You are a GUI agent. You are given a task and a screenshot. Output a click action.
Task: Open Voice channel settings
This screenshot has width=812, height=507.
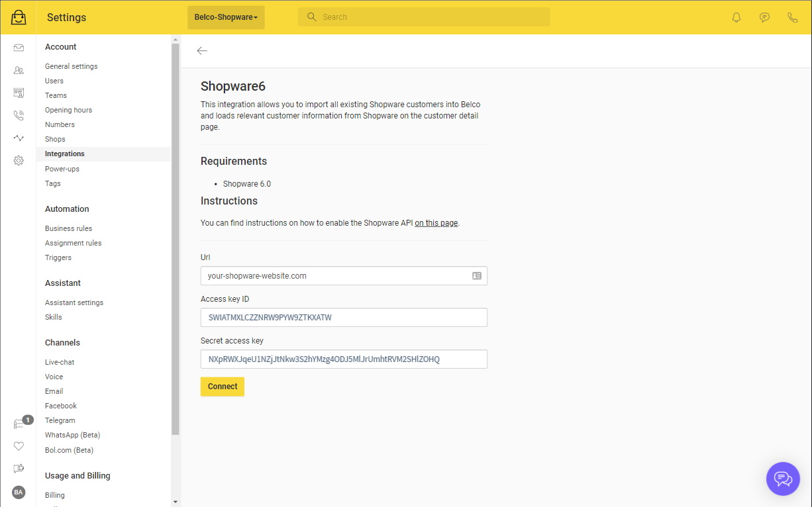point(54,377)
